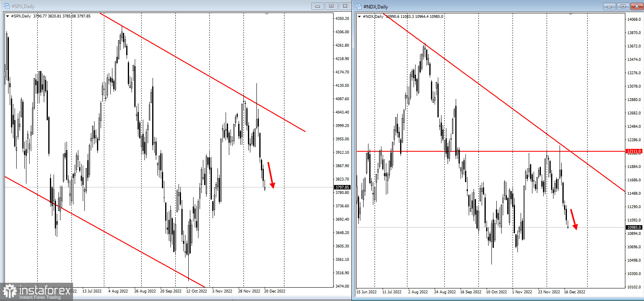Restore the #SPX,Daily chart window size
The width and height of the screenshot is (644, 301).
pyautogui.click(x=331, y=6)
